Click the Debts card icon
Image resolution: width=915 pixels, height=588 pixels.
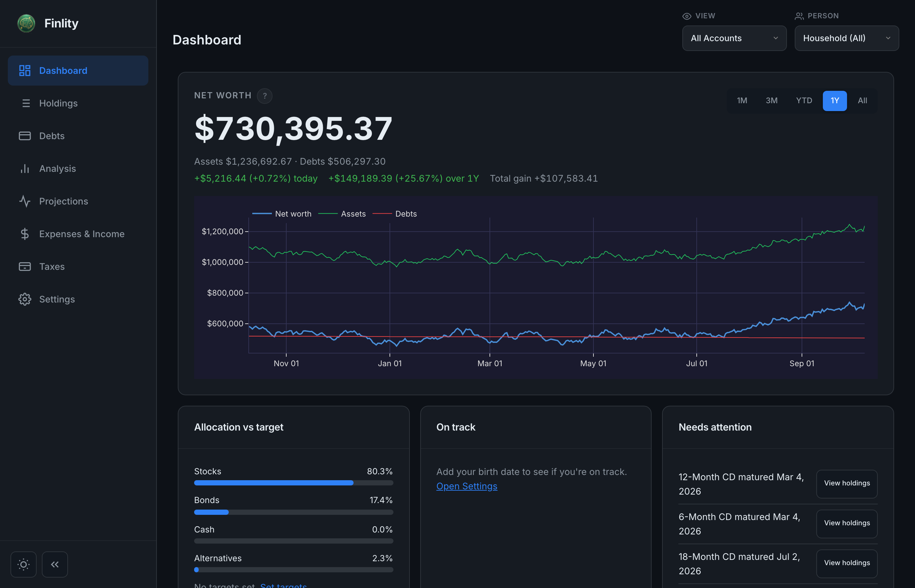click(x=25, y=136)
